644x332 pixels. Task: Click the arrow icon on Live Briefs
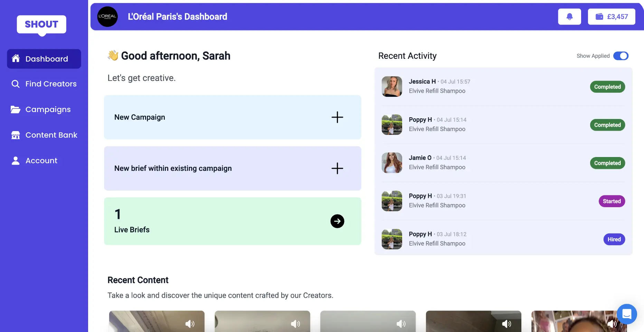pos(337,221)
